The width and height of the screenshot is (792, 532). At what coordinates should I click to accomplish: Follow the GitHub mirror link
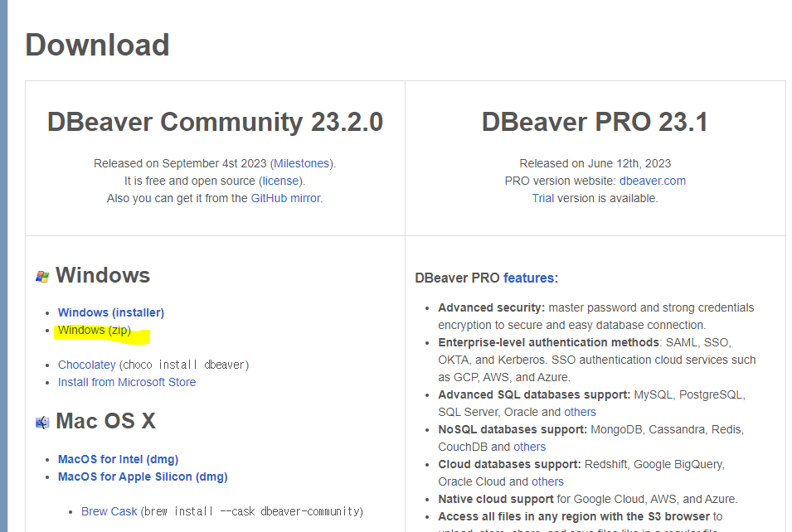point(286,198)
